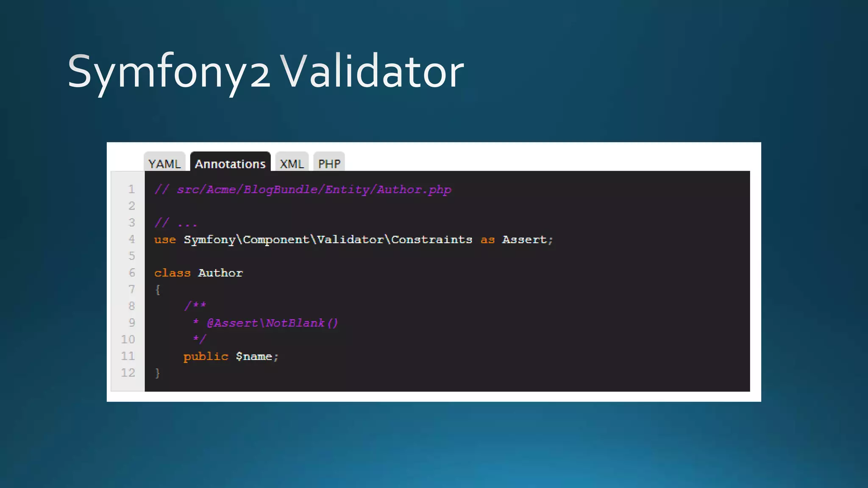Click line number 6 in gutter
The image size is (868, 488).
(131, 273)
